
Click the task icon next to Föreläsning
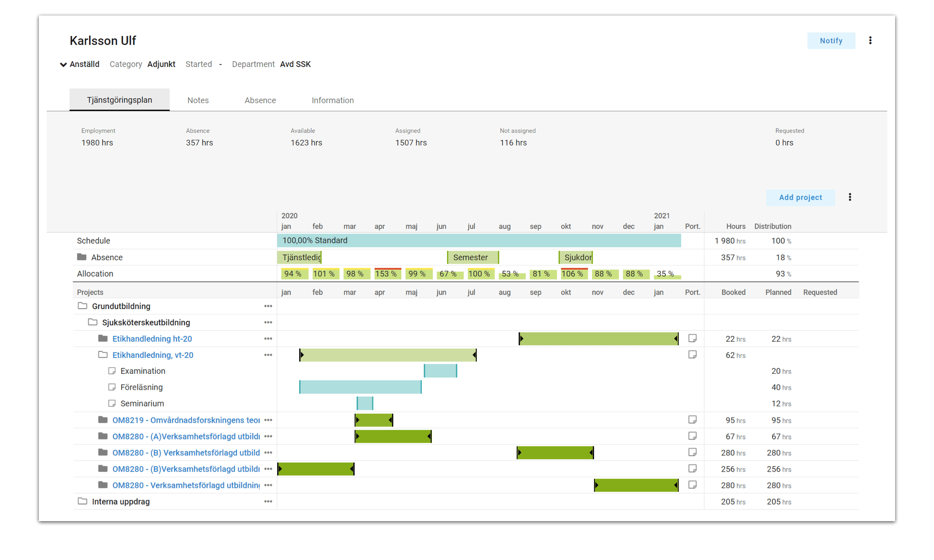(112, 387)
